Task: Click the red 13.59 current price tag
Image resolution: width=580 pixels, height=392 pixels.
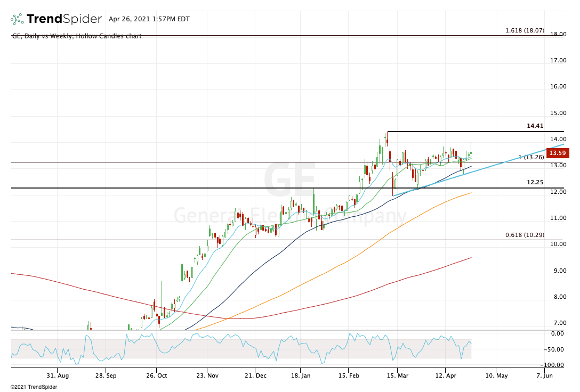Action: click(558, 153)
